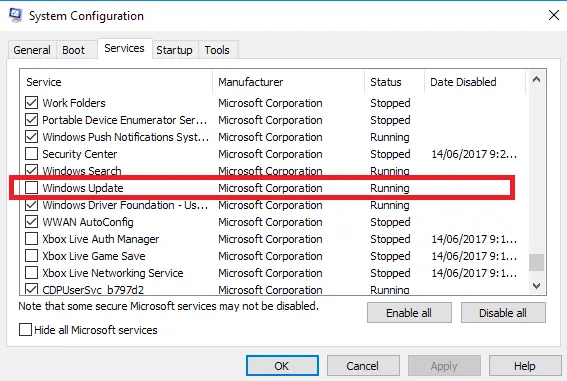
Task: Select the Xbox Live Auth Manager name
Action: 101,239
